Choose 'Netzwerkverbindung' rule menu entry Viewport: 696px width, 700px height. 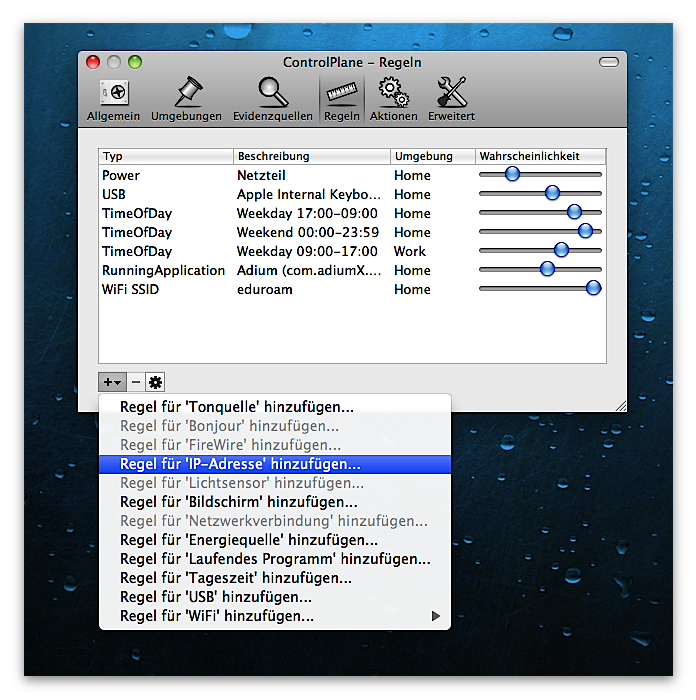tap(275, 521)
